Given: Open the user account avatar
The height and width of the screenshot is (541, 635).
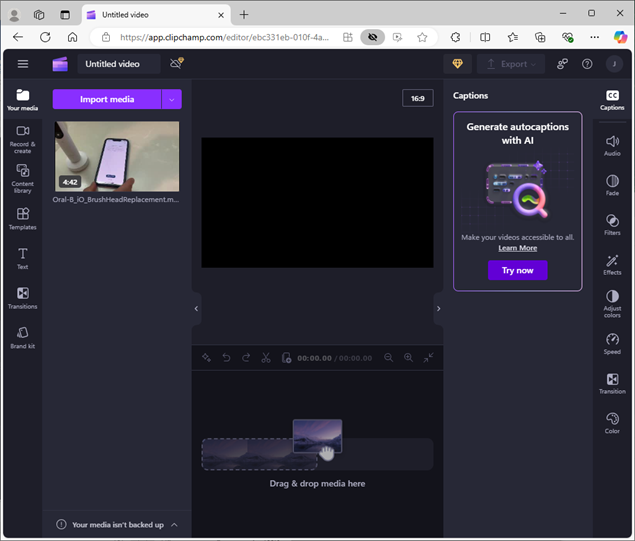Looking at the screenshot, I should tap(614, 64).
